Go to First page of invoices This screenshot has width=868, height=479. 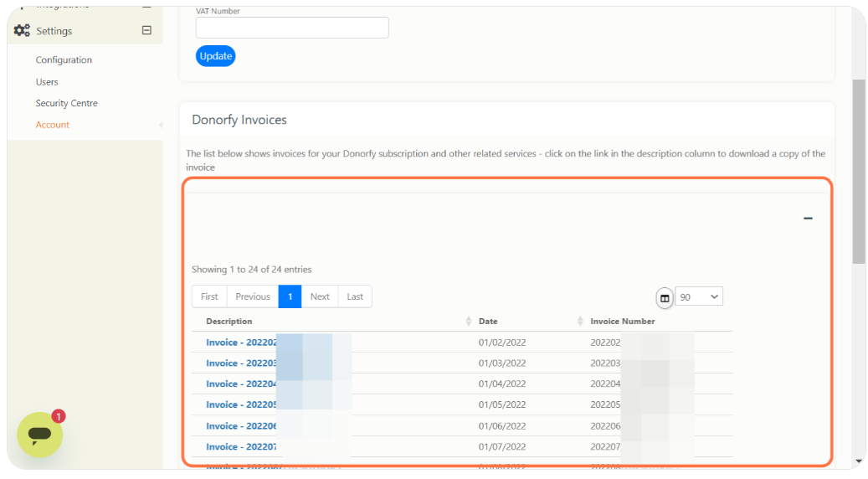[x=209, y=296]
